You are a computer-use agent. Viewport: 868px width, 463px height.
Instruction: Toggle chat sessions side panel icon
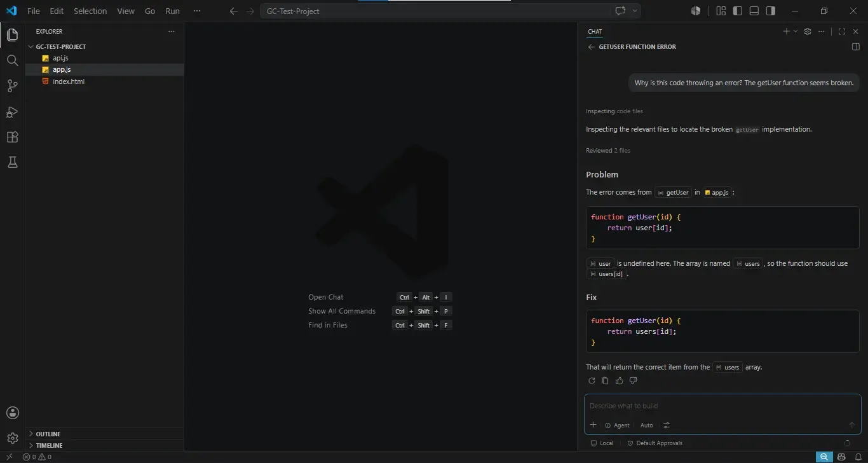pyautogui.click(x=855, y=47)
